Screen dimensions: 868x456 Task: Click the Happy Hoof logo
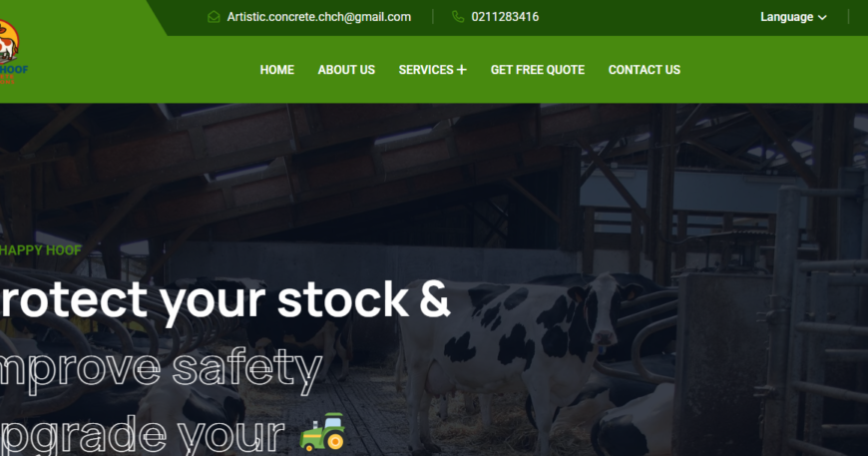click(x=12, y=51)
